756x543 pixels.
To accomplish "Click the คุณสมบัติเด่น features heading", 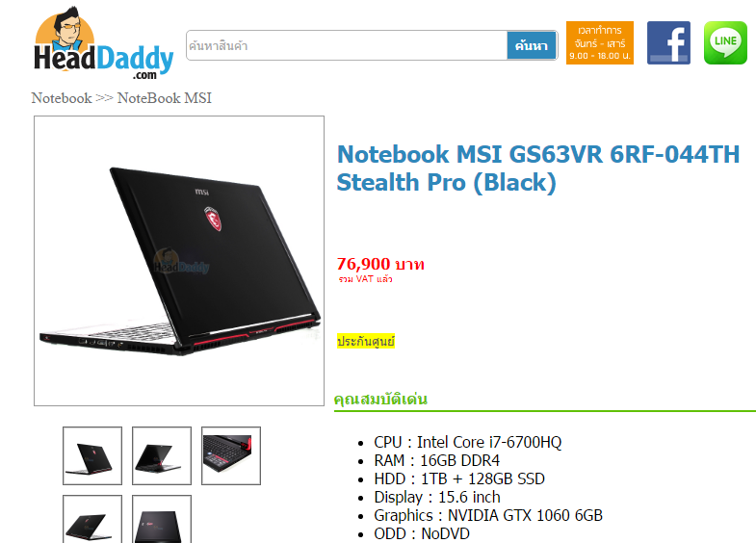I will click(x=380, y=399).
